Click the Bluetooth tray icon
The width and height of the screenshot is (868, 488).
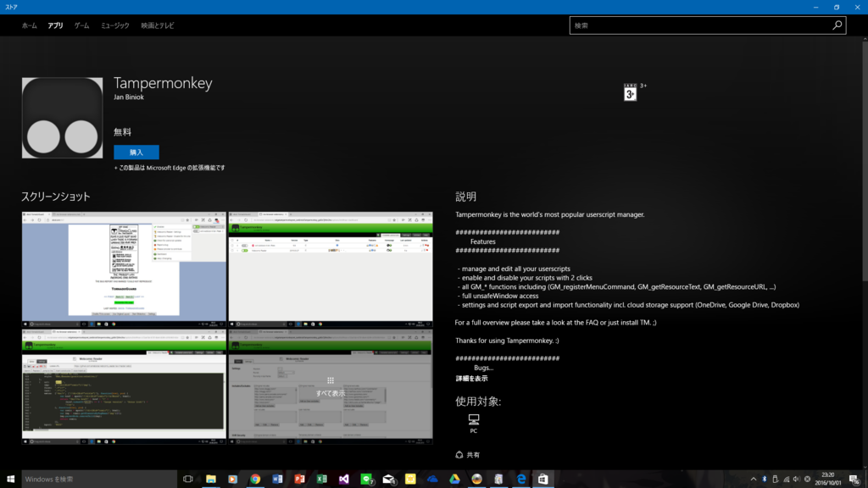(765, 480)
